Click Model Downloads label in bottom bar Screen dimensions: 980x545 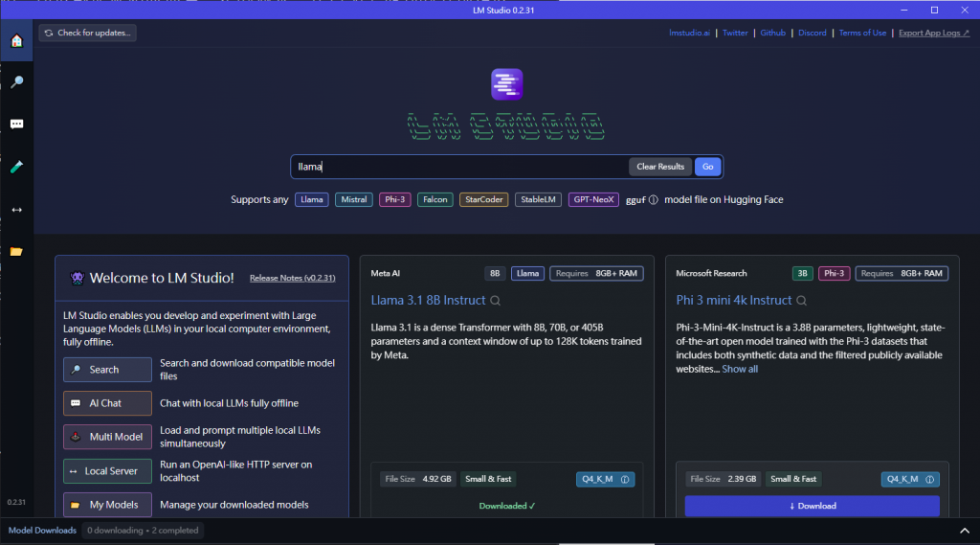(x=42, y=531)
